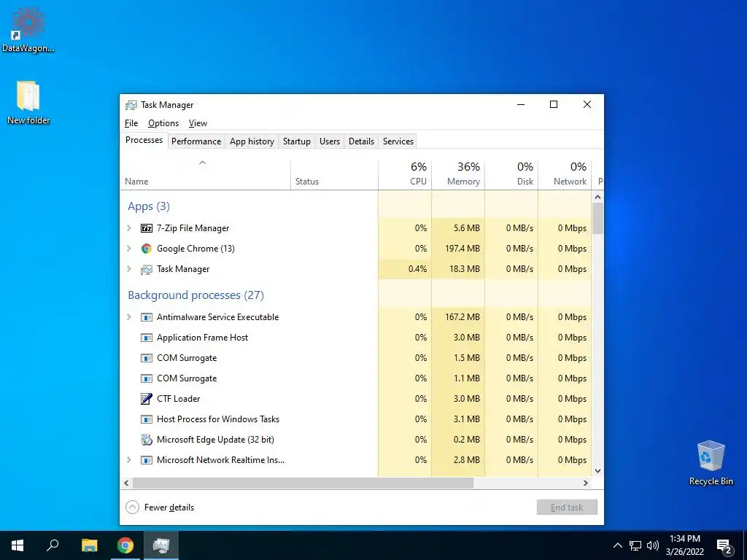747x560 pixels.
Task: Open the Options menu
Action: point(163,123)
